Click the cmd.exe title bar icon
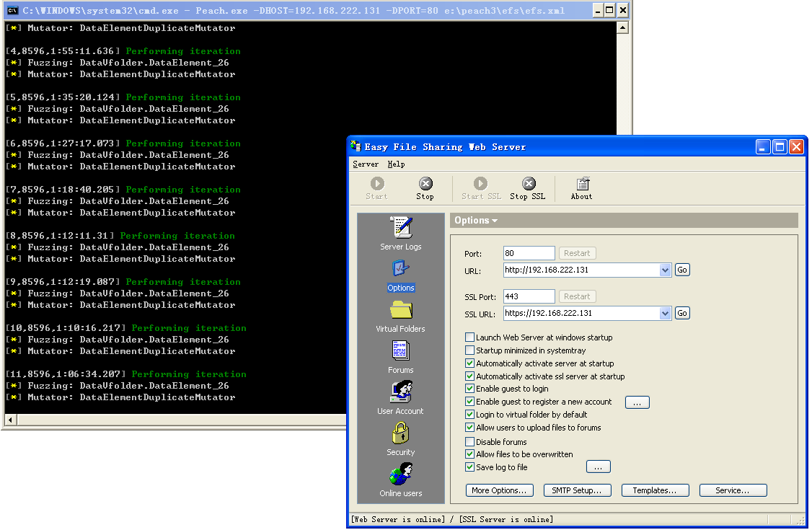 point(12,10)
